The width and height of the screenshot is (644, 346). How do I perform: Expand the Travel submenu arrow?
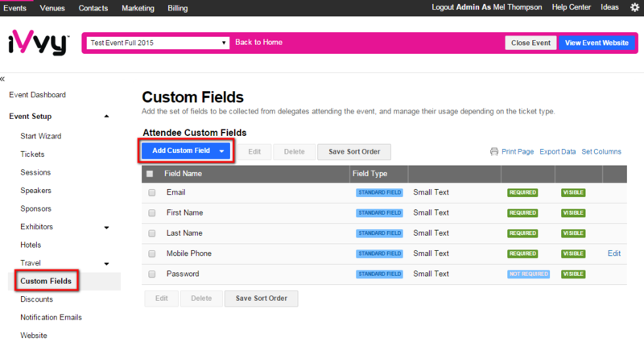pyautogui.click(x=106, y=263)
